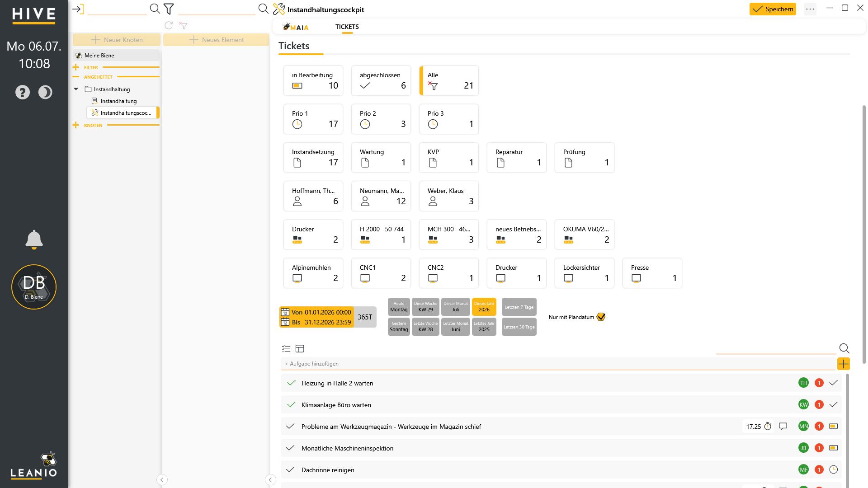Mark Heizung in Halle 2 warten as done

(291, 383)
